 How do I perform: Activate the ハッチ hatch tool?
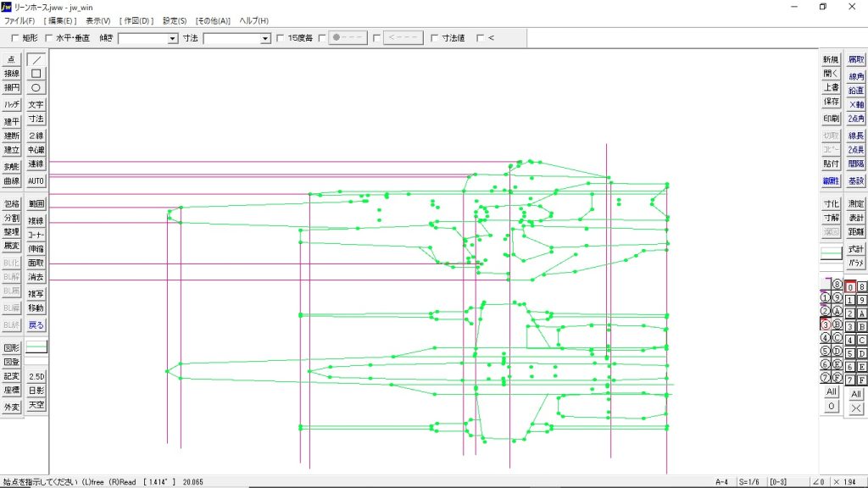pyautogui.click(x=12, y=104)
